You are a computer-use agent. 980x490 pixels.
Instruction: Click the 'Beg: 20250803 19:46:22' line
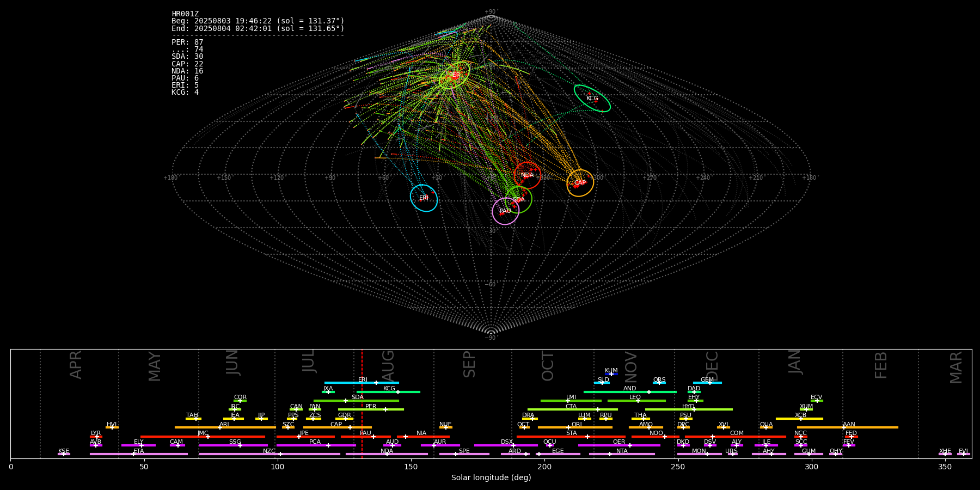tap(258, 21)
